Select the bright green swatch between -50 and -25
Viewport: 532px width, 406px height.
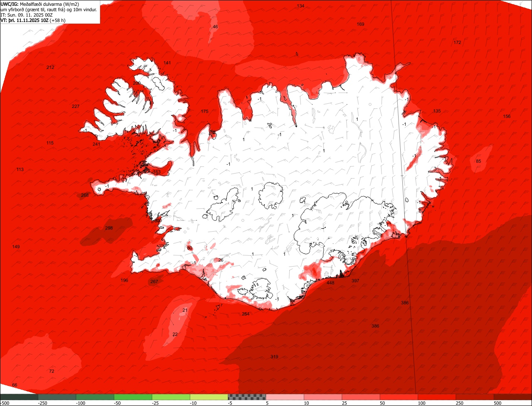coord(133,397)
